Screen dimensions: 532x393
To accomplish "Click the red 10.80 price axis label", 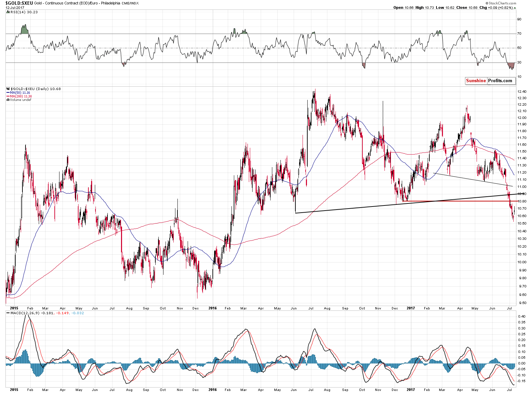I will click(522, 201).
